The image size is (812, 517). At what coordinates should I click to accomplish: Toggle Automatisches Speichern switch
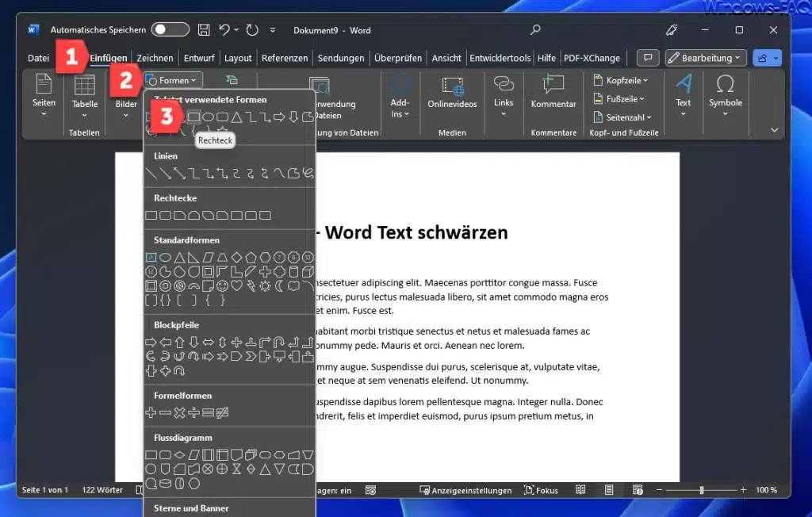coord(170,29)
